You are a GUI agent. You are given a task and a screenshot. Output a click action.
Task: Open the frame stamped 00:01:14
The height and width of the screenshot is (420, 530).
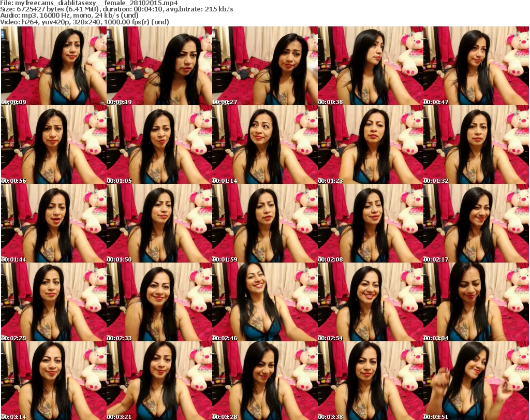pyautogui.click(x=264, y=144)
